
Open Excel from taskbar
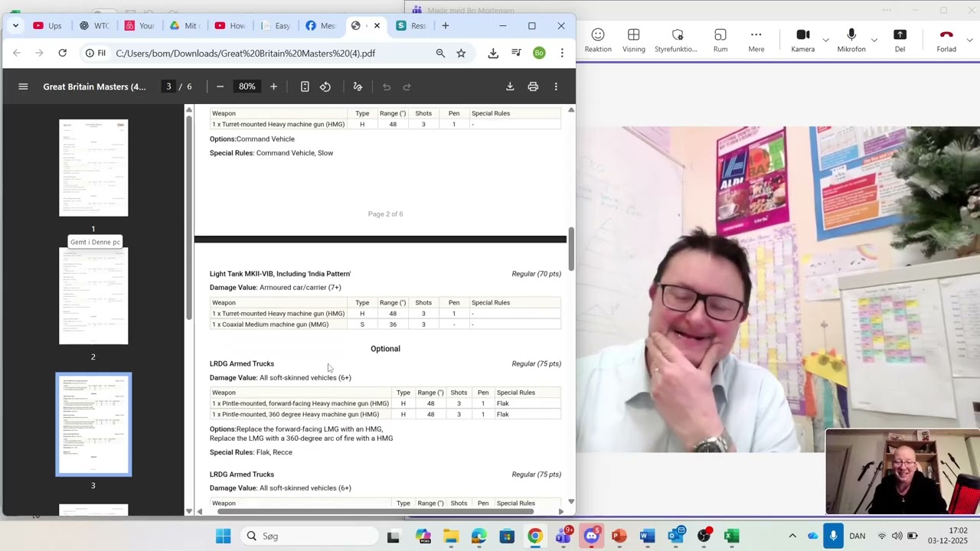point(731,536)
